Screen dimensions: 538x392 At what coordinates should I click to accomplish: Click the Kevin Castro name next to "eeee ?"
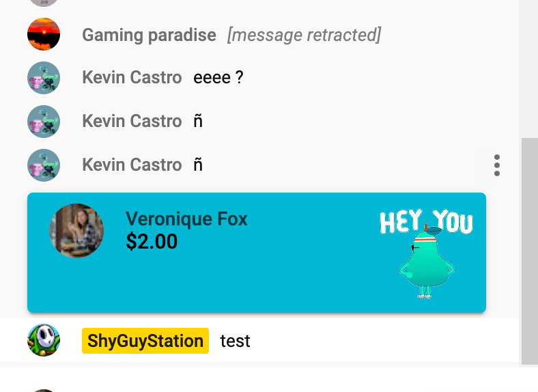click(132, 78)
